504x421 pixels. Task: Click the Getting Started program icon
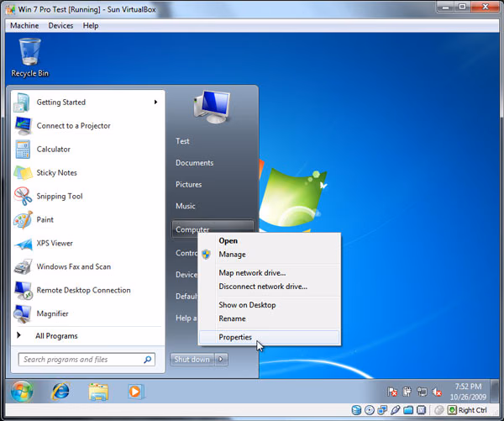coord(22,103)
